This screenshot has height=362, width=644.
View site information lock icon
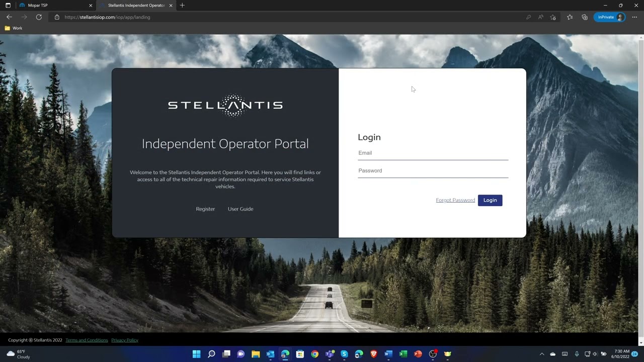tap(57, 17)
